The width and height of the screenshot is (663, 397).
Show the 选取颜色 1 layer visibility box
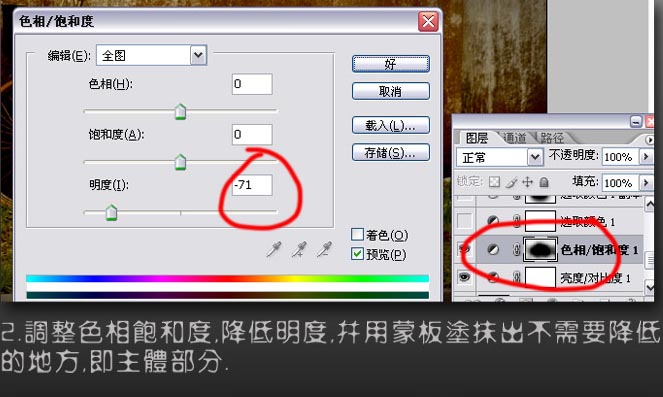465,220
